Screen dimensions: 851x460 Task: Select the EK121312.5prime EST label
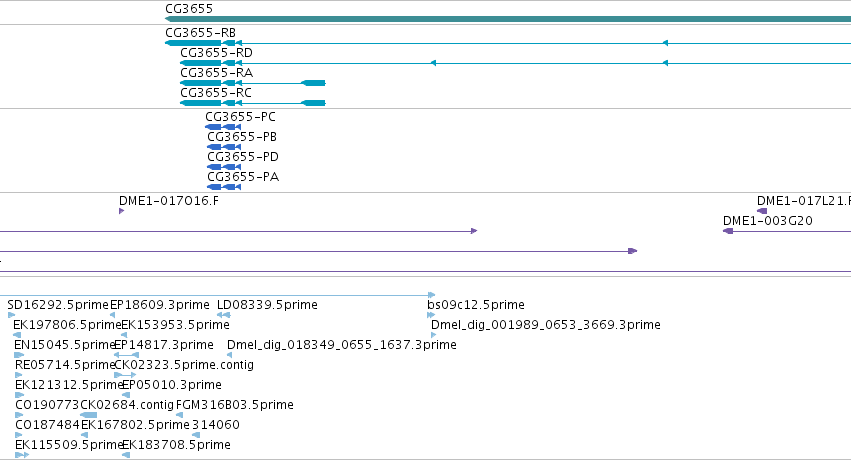point(68,385)
